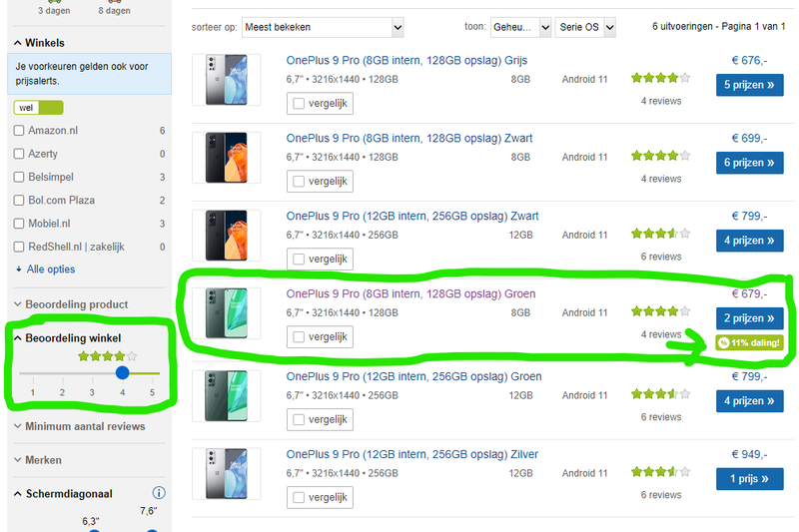Image resolution: width=799 pixels, height=532 pixels.
Task: Open '4 prijzen' for the 256GB Zwart phone
Action: point(749,241)
